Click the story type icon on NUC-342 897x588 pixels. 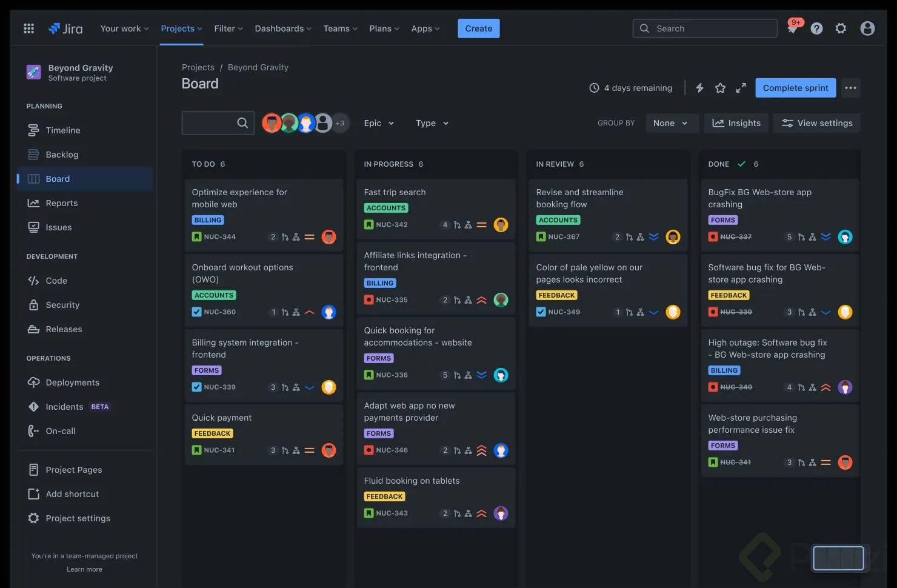[x=368, y=225]
